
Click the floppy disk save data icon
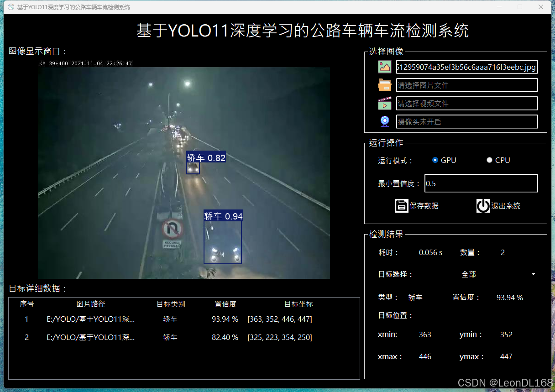pyautogui.click(x=402, y=206)
